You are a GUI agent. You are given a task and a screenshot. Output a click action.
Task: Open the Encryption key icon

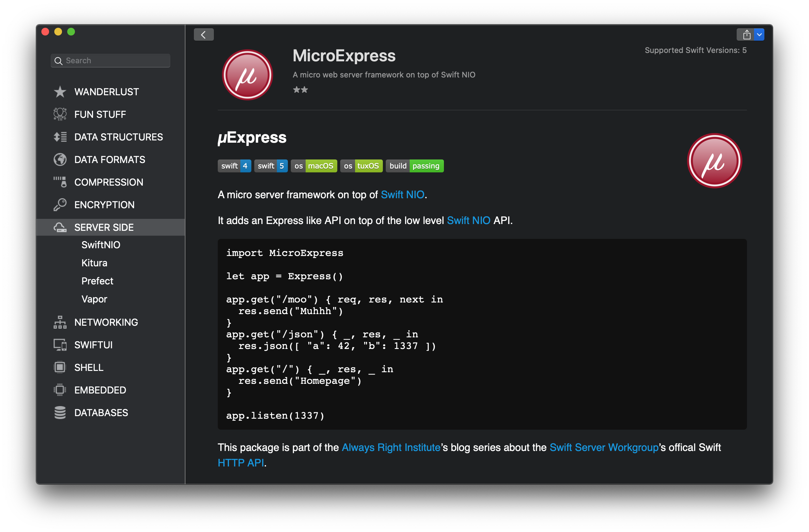click(x=60, y=205)
